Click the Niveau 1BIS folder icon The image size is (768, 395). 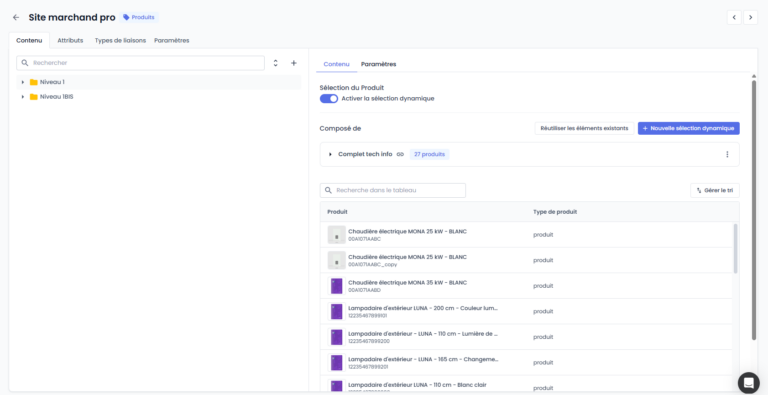coord(34,97)
